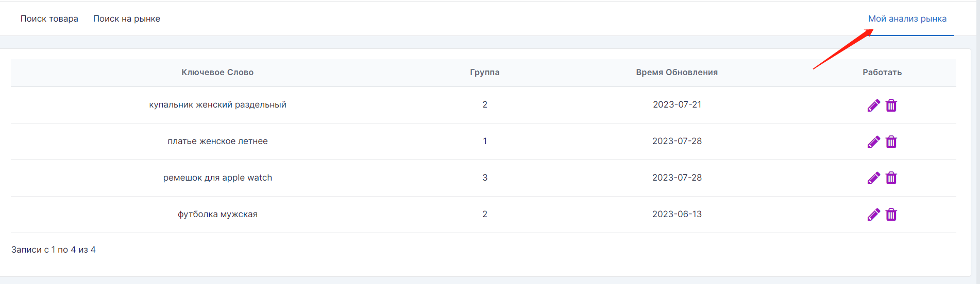The height and width of the screenshot is (284, 980).
Task: Delete the купальник женский раздельный row
Action: (891, 105)
